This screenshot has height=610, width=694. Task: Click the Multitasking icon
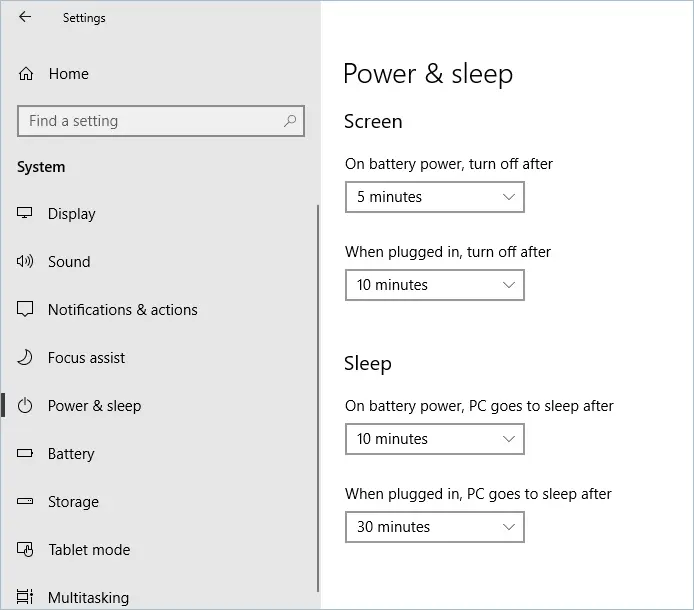[26, 598]
